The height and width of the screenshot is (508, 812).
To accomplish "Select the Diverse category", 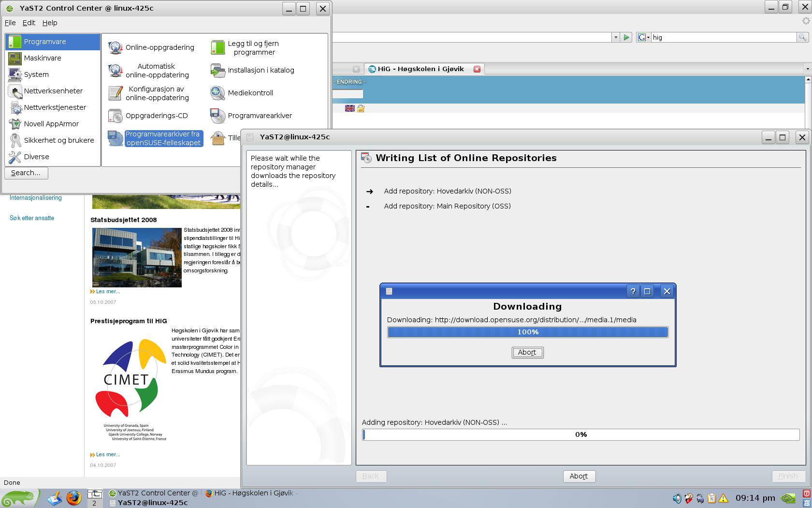I will coord(53,157).
